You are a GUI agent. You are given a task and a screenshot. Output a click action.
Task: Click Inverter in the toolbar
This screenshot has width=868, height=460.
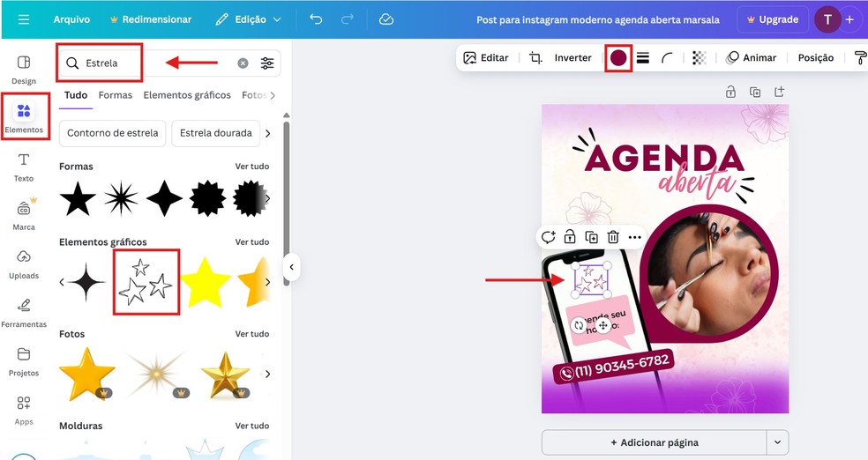(573, 57)
